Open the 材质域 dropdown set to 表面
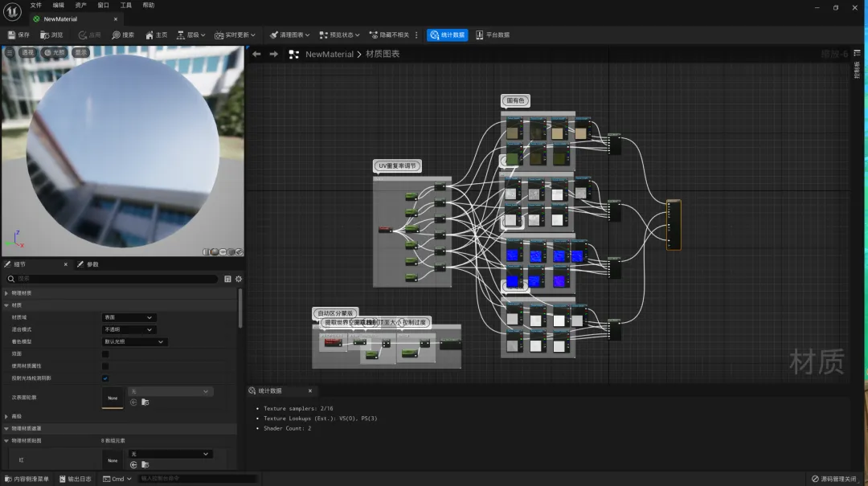The width and height of the screenshot is (868, 486). (128, 317)
